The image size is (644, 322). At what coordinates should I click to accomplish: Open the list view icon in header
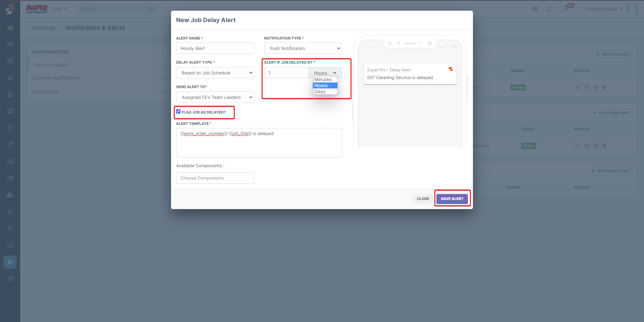535,9
